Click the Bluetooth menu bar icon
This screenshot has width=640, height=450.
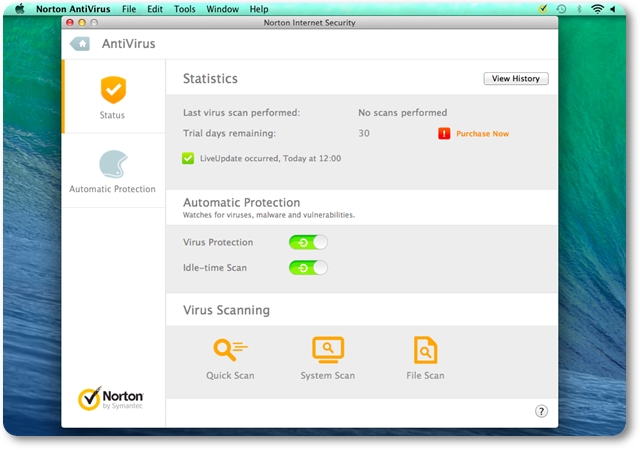coord(579,9)
